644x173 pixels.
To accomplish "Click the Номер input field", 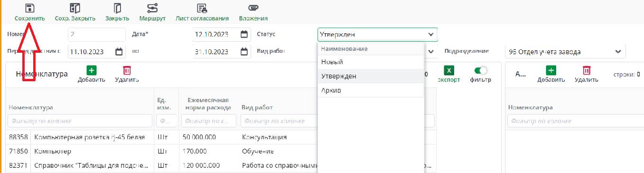I will coord(96,34).
